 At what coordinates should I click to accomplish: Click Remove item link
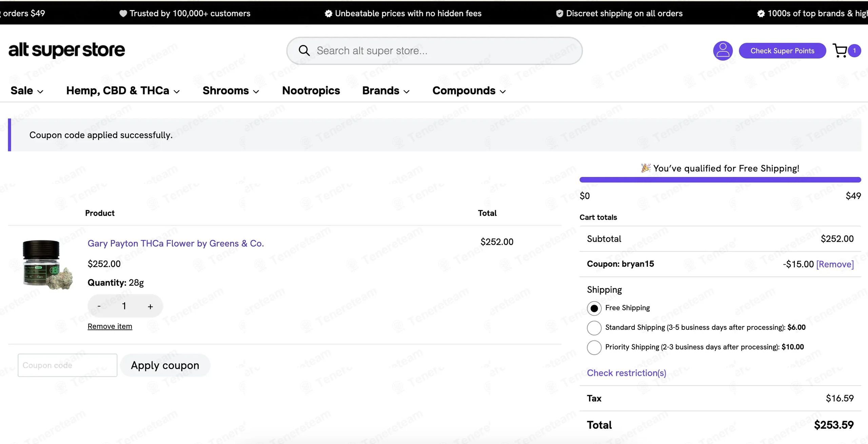110,326
